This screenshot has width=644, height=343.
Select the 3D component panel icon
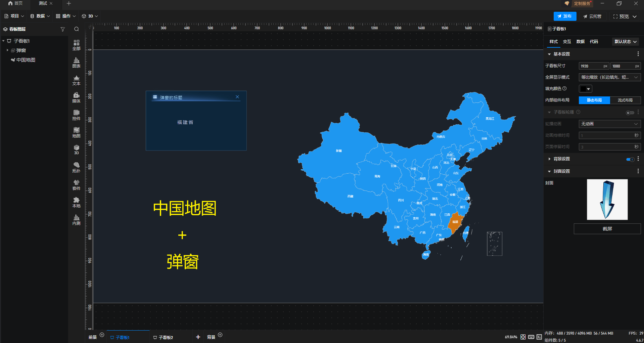pos(76,150)
